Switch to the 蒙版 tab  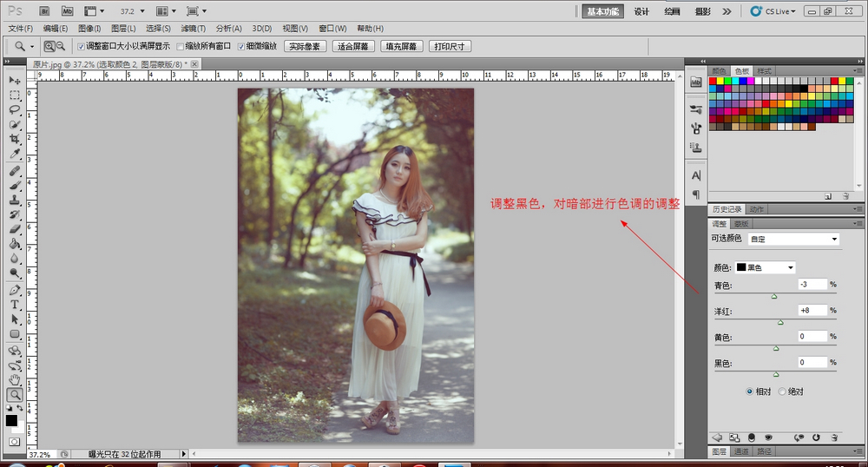click(741, 224)
